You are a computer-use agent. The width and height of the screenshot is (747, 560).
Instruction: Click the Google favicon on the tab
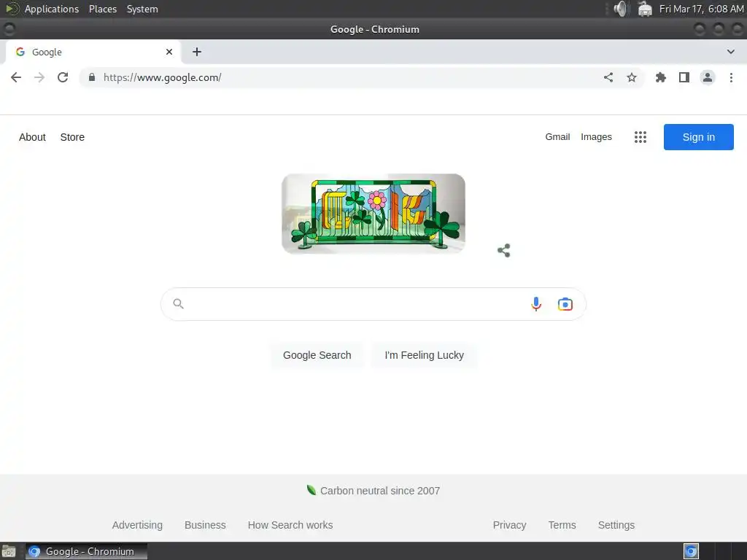point(20,52)
